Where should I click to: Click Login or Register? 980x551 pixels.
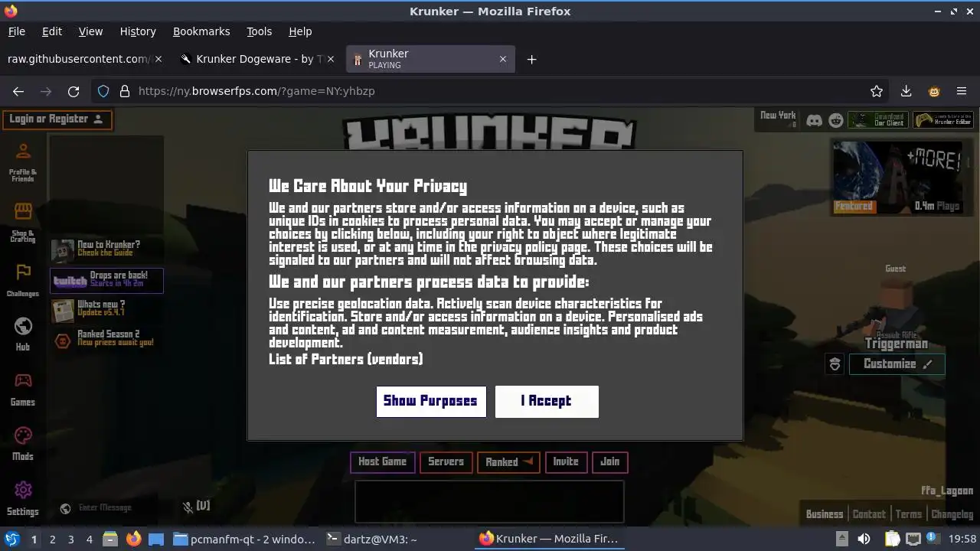tap(57, 119)
